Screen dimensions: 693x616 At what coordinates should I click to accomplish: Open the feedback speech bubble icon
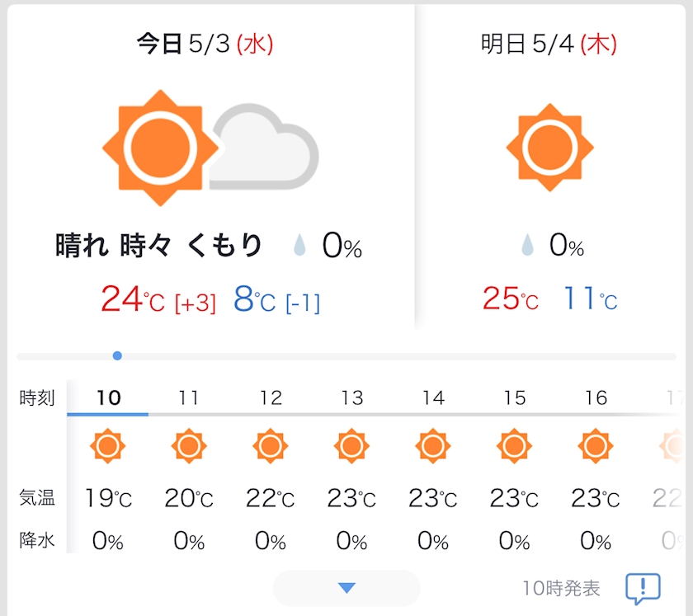coord(643,588)
